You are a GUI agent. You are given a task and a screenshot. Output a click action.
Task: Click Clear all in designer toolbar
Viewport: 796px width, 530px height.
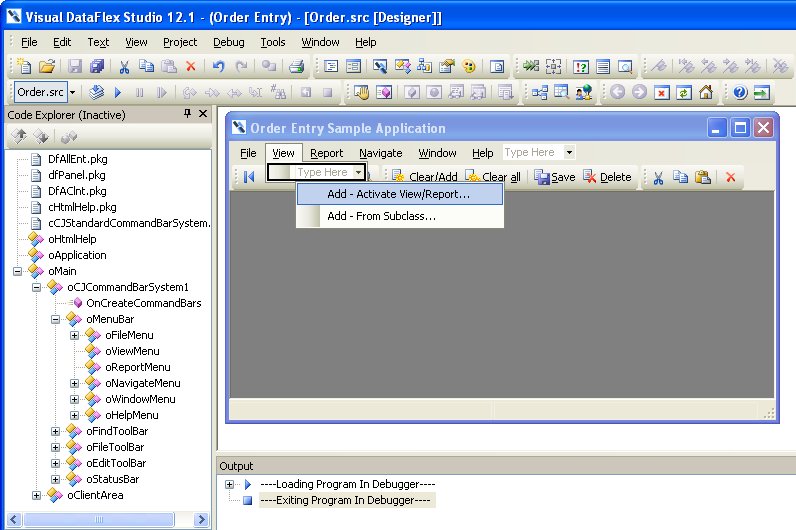click(492, 177)
